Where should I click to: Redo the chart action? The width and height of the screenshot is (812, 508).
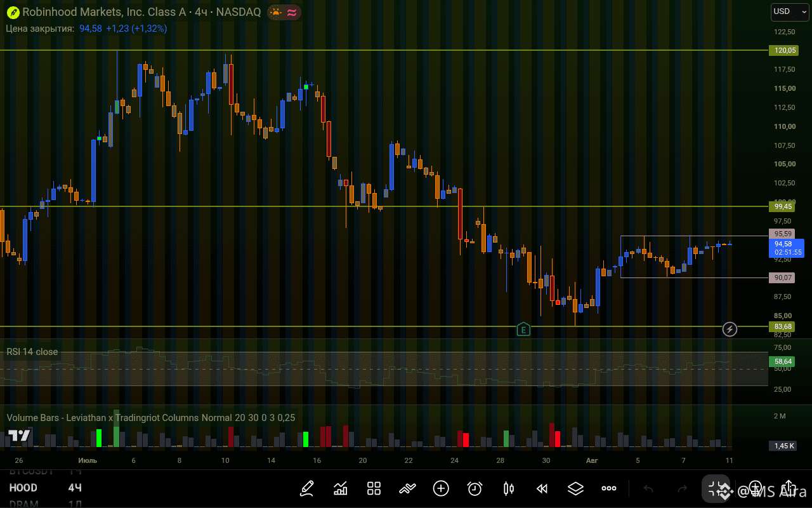(683, 488)
